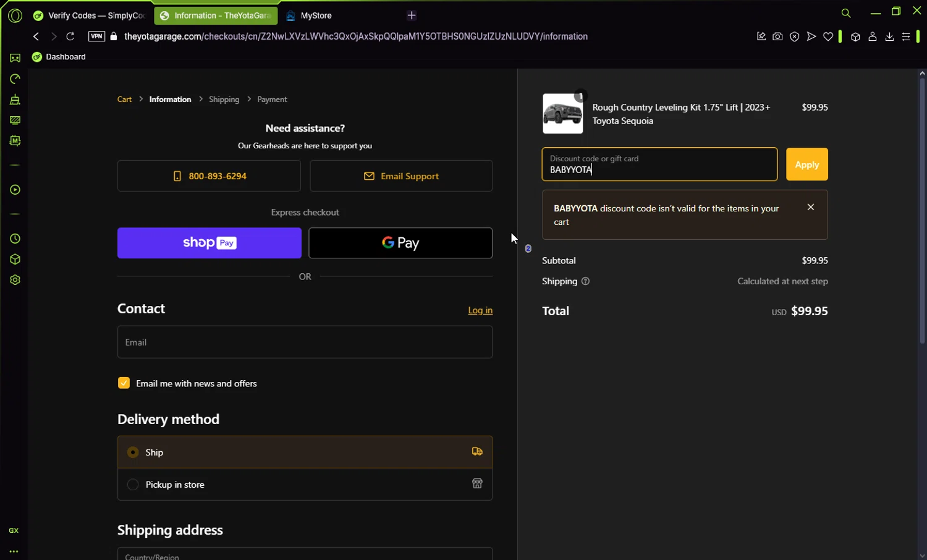Open the three-dot sidebar setup menu
The image size is (927, 560).
point(14,551)
